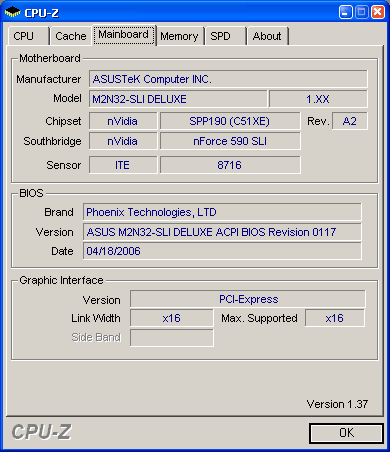390x452 pixels.
Task: Click the disabled maximize button
Action: pos(362,12)
